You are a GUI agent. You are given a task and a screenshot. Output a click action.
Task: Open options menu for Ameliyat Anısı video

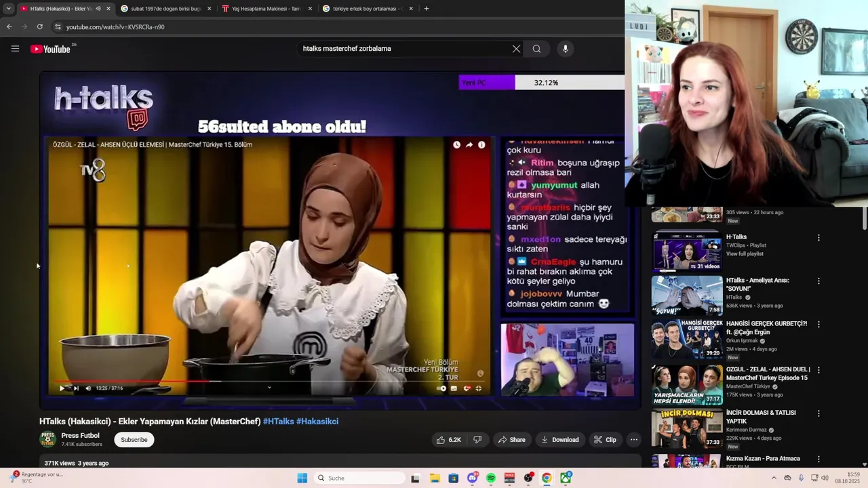click(x=818, y=281)
